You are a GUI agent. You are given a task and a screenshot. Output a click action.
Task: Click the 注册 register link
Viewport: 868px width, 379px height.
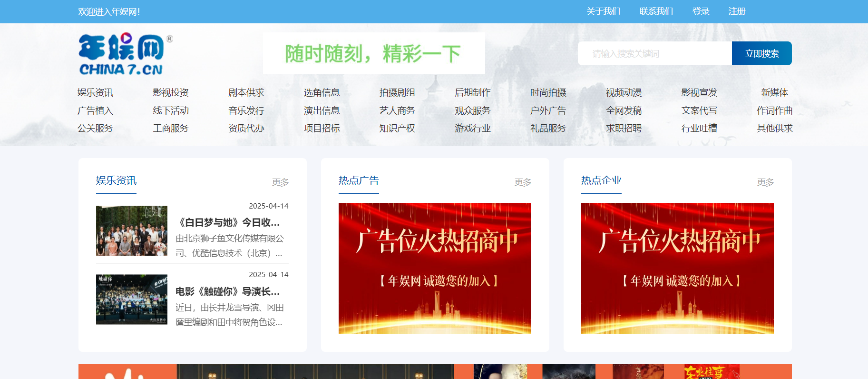(x=737, y=11)
